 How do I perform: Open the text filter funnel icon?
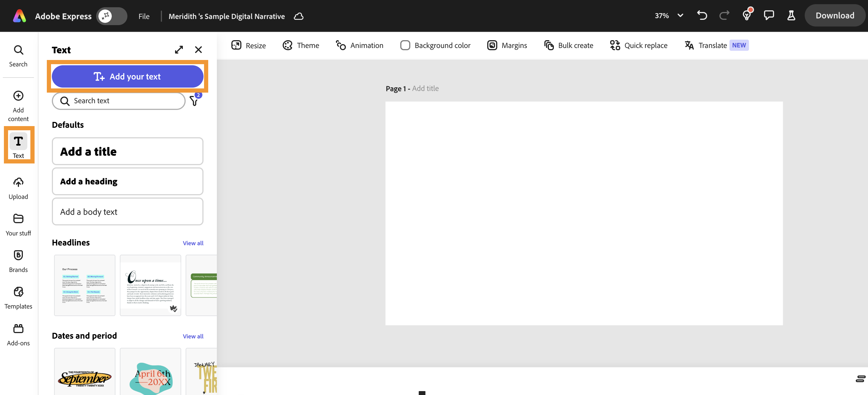tap(194, 101)
